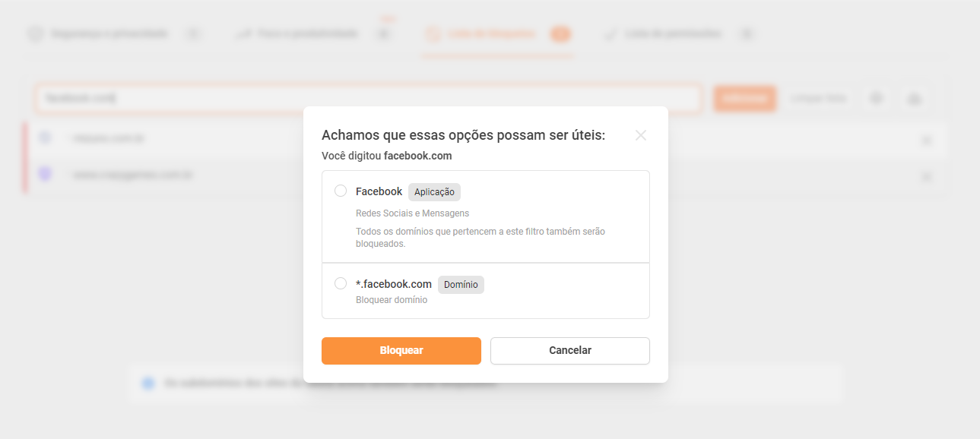
Task: Click the blurred orange Adicionar button
Action: pos(744,99)
